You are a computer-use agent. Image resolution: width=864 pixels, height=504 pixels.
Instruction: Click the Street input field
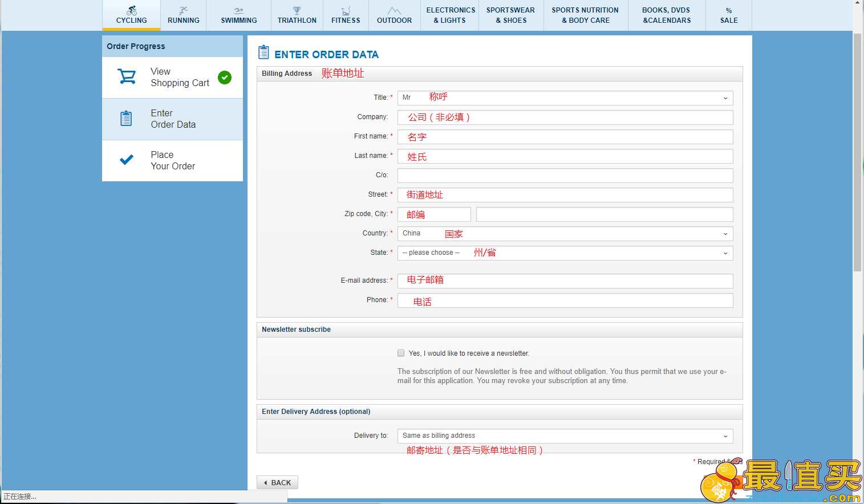[x=565, y=195]
